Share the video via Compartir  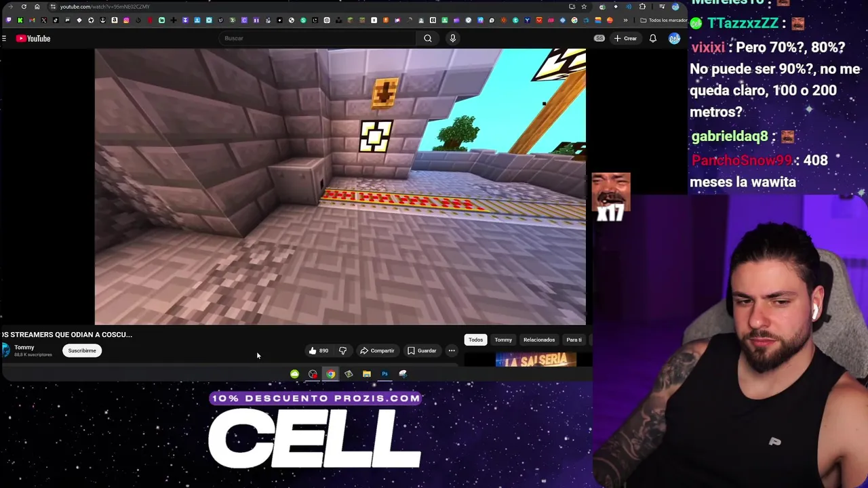click(377, 351)
